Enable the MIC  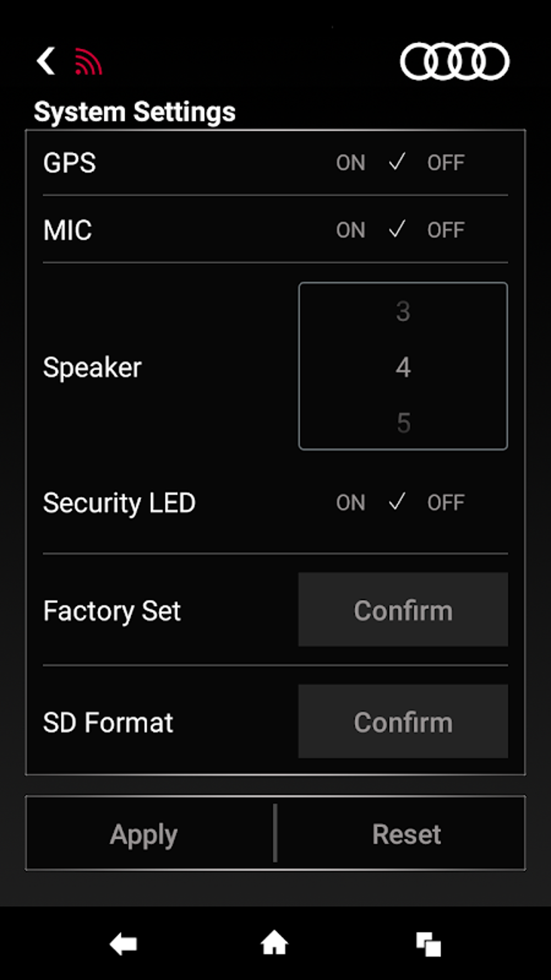(351, 230)
